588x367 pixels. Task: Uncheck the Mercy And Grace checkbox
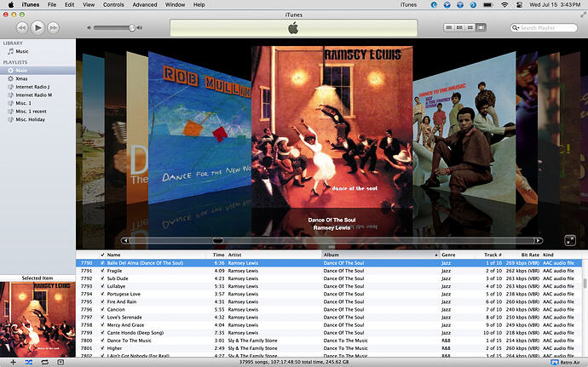pos(102,325)
